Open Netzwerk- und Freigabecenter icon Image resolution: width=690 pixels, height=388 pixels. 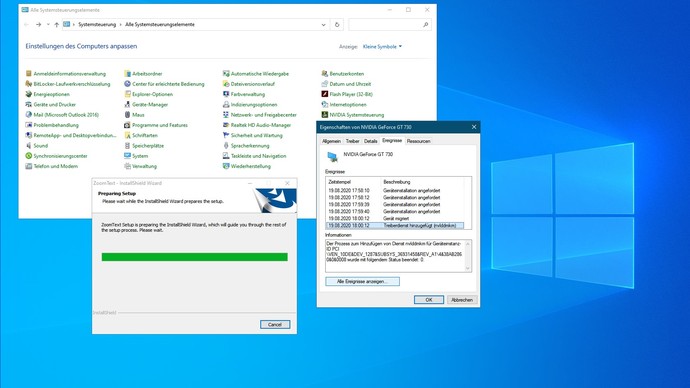pos(226,114)
